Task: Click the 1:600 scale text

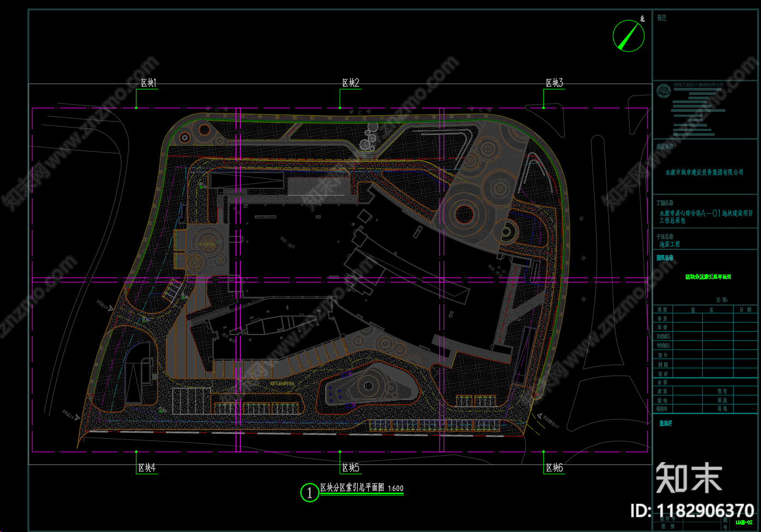Action: [396, 489]
